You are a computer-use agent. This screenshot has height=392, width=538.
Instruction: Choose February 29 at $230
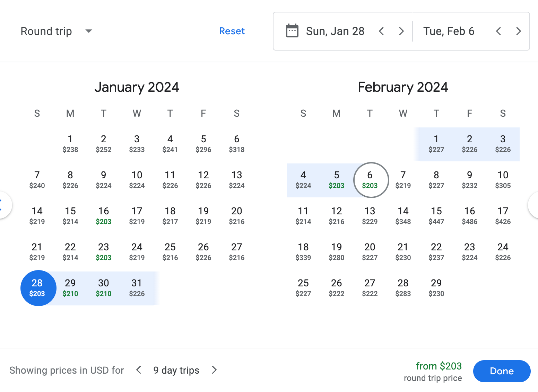[436, 287]
